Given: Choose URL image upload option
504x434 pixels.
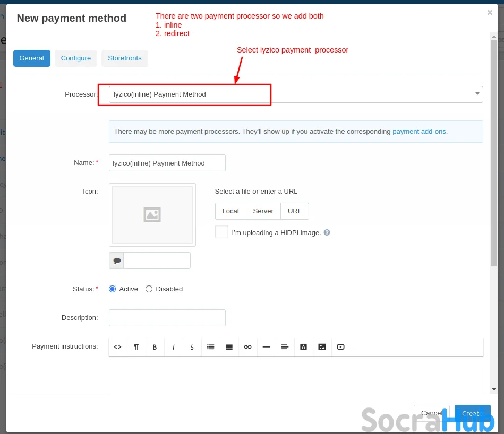Looking at the screenshot, I should tap(295, 211).
